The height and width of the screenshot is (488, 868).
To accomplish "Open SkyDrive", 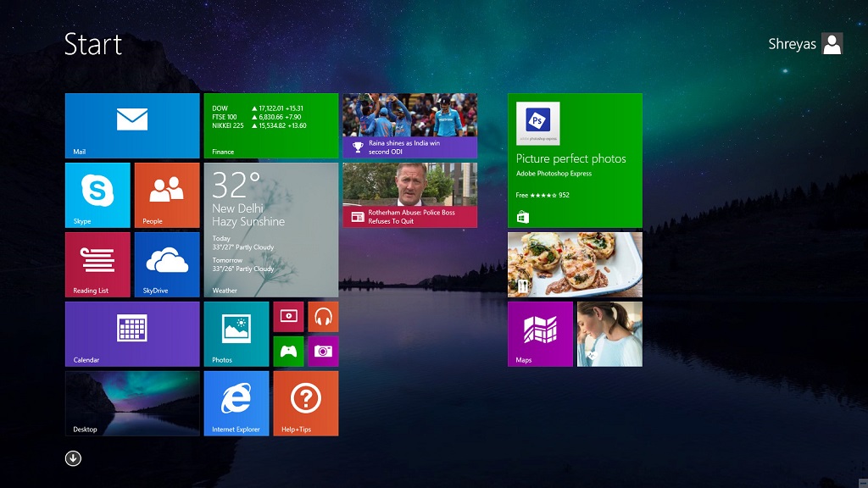I will tap(166, 264).
